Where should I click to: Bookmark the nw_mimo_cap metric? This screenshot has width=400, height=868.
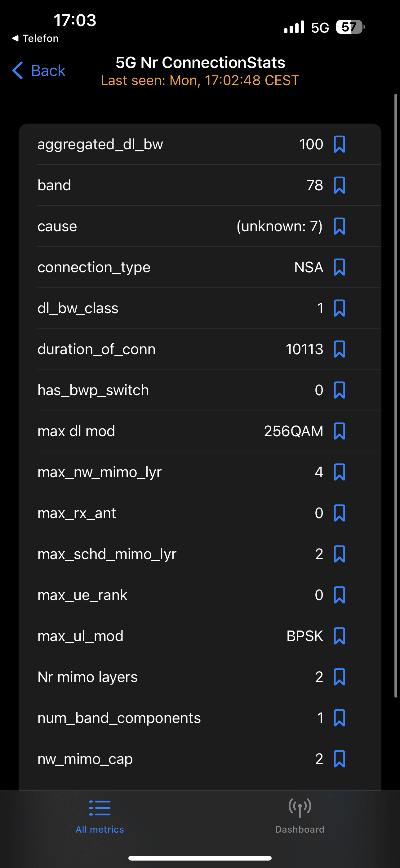pos(339,759)
